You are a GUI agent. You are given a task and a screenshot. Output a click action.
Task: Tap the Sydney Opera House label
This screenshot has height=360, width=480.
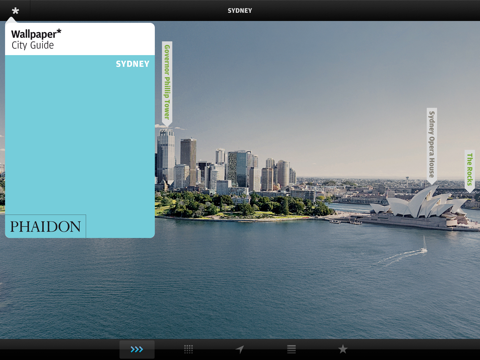click(432, 145)
